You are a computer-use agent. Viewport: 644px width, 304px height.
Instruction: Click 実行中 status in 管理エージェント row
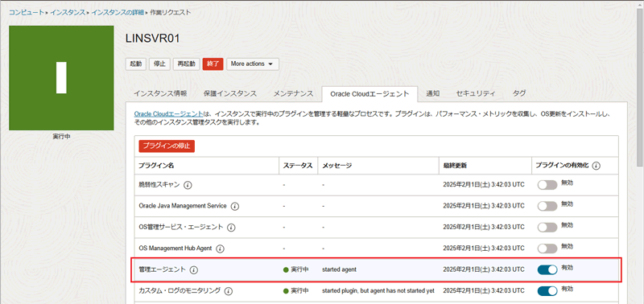coord(295,269)
